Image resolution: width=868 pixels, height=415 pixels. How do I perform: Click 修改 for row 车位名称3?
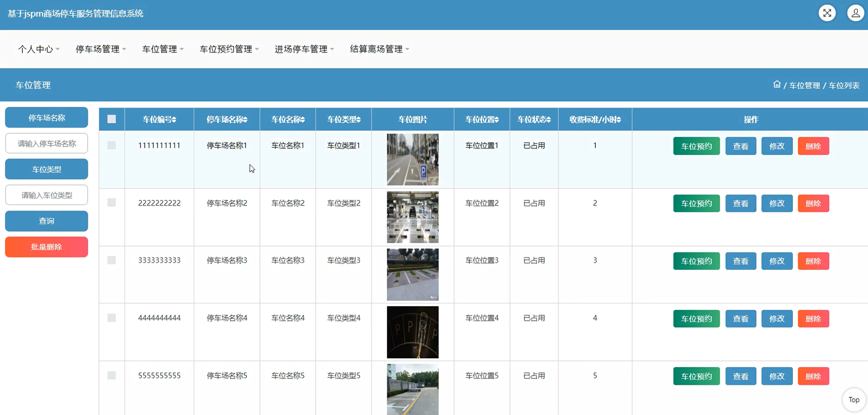(x=777, y=261)
